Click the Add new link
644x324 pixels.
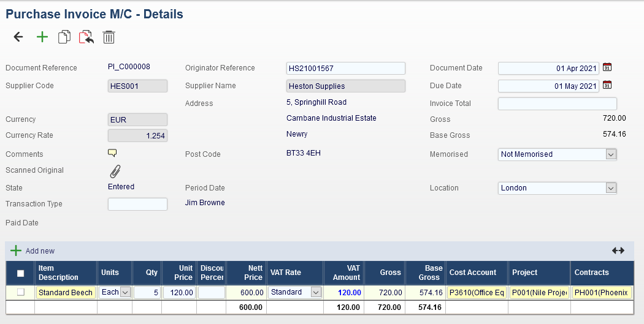[39, 251]
